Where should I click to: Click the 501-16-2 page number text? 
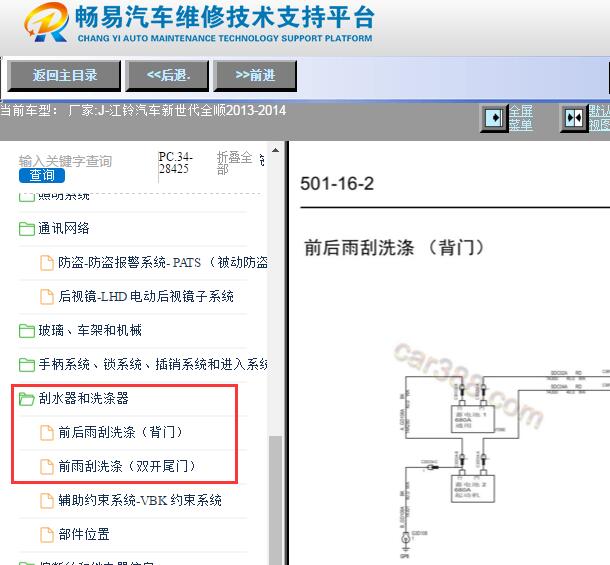point(337,184)
